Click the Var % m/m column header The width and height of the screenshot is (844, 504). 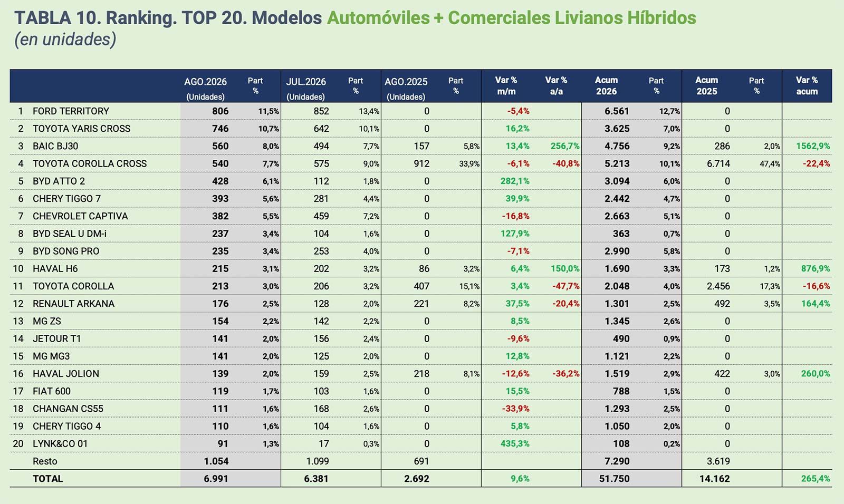[x=506, y=85]
